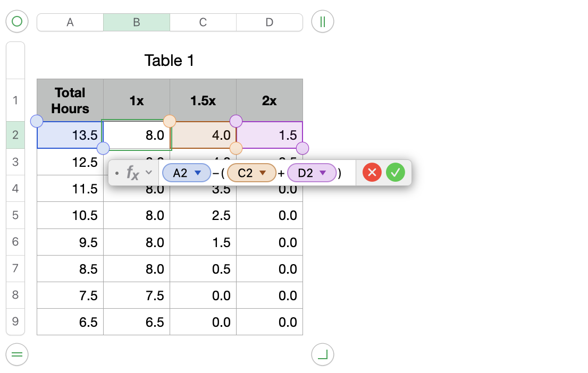The height and width of the screenshot is (373, 588).
Task: Click the table select circle handle
Action: click(x=17, y=22)
